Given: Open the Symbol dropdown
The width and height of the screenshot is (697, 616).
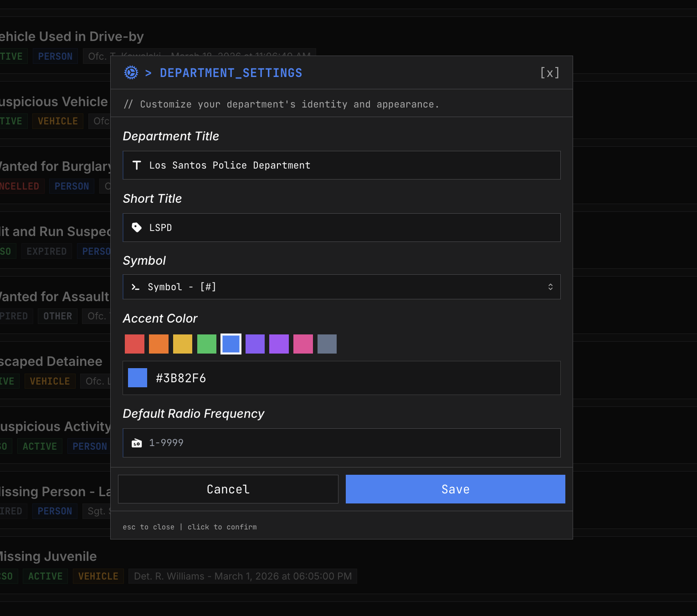Looking at the screenshot, I should pyautogui.click(x=342, y=287).
